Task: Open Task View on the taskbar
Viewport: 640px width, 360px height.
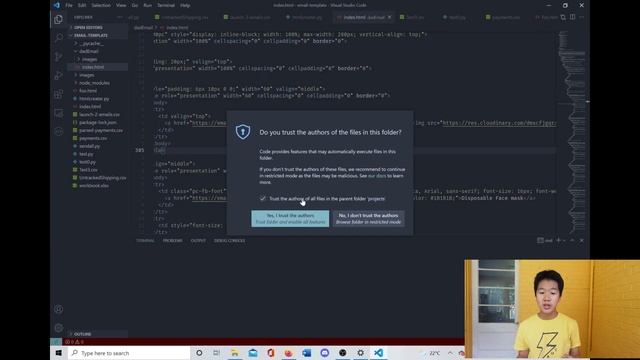Action: (x=216, y=353)
